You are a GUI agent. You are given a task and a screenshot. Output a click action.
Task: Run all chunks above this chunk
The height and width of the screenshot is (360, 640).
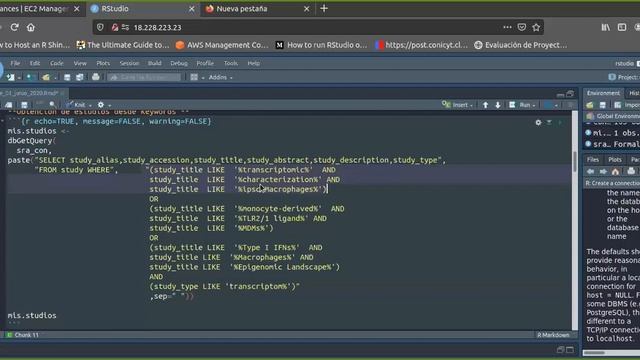[x=549, y=122]
